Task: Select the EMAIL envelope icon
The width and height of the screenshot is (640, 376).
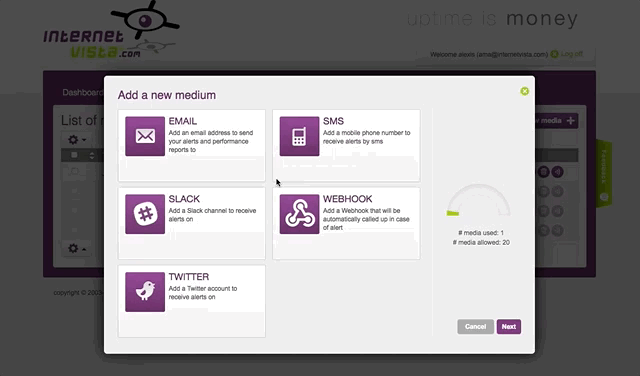Action: click(145, 136)
